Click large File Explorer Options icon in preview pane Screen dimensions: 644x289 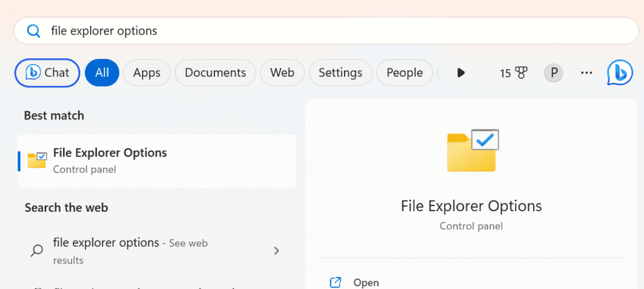pos(473,150)
